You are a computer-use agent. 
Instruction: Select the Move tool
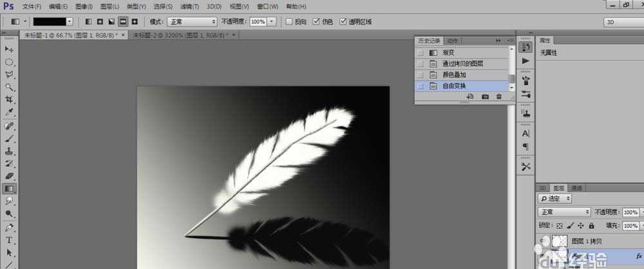(9, 49)
